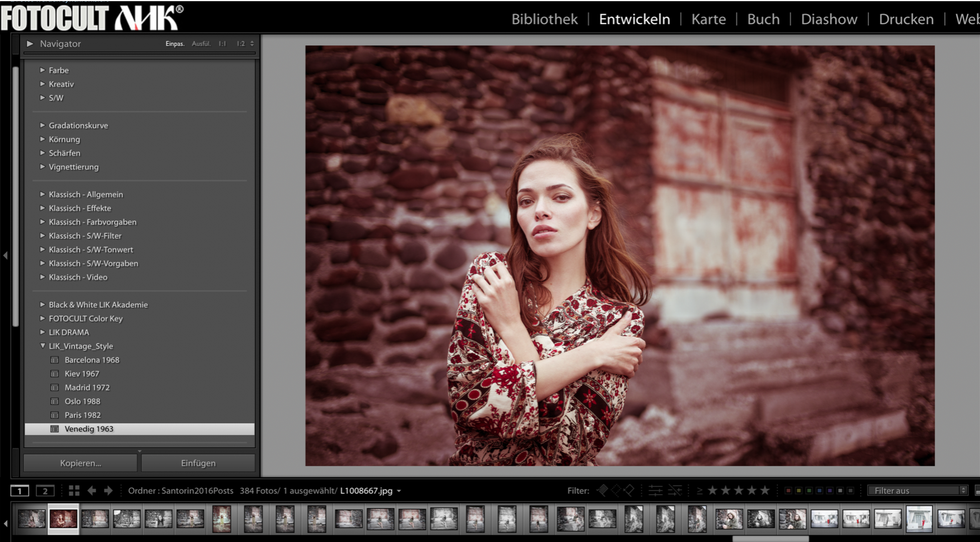
Task: Go back with the left arrow icon
Action: (x=92, y=490)
